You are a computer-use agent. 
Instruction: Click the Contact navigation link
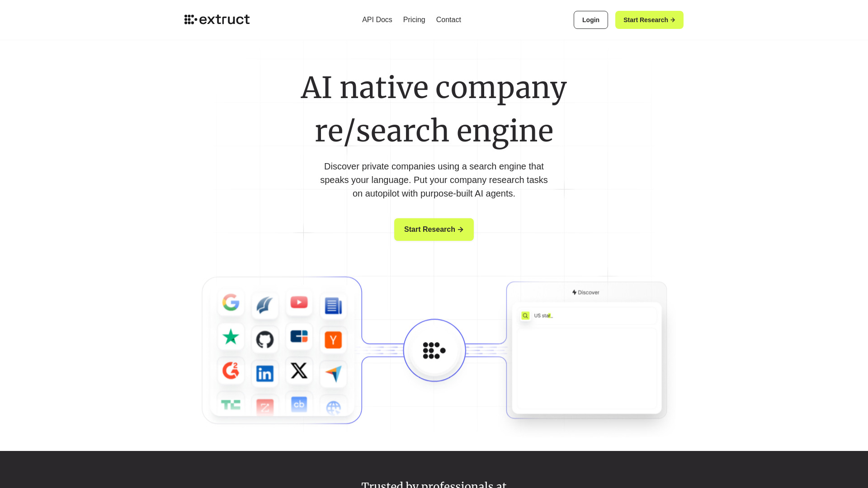tap(448, 20)
